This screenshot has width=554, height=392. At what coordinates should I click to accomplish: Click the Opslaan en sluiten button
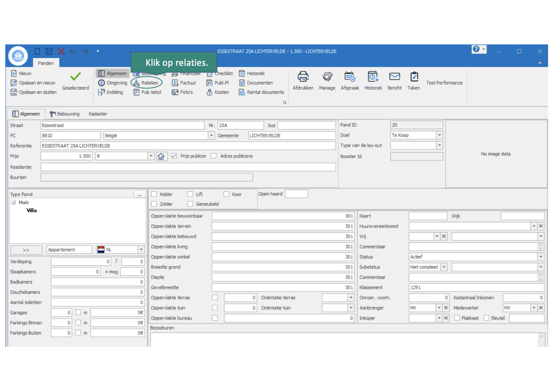pyautogui.click(x=34, y=92)
